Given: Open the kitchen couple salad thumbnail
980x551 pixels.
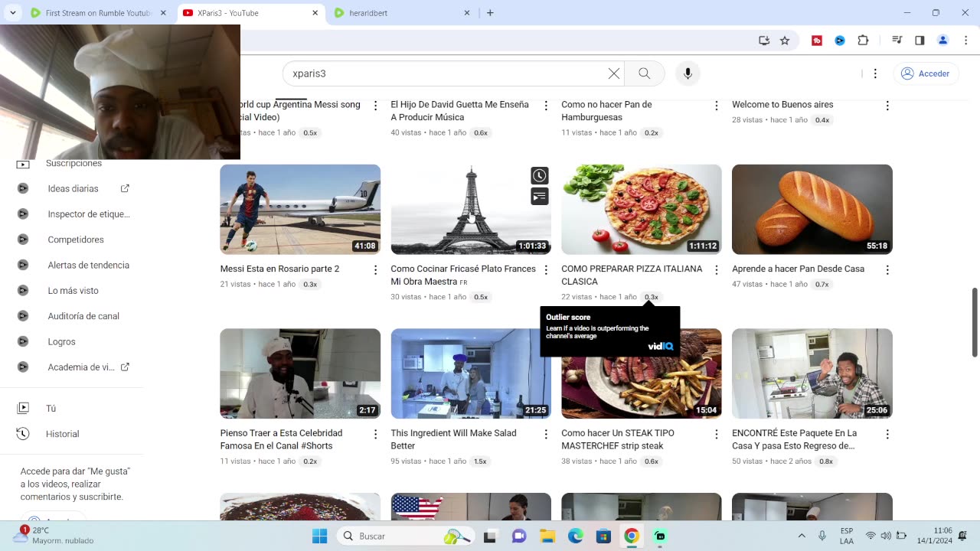Looking at the screenshot, I should point(471,373).
